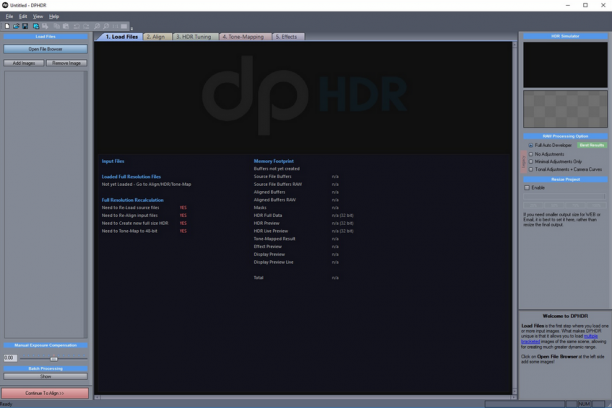612x408 pixels.
Task: Open the View menu
Action: point(38,16)
